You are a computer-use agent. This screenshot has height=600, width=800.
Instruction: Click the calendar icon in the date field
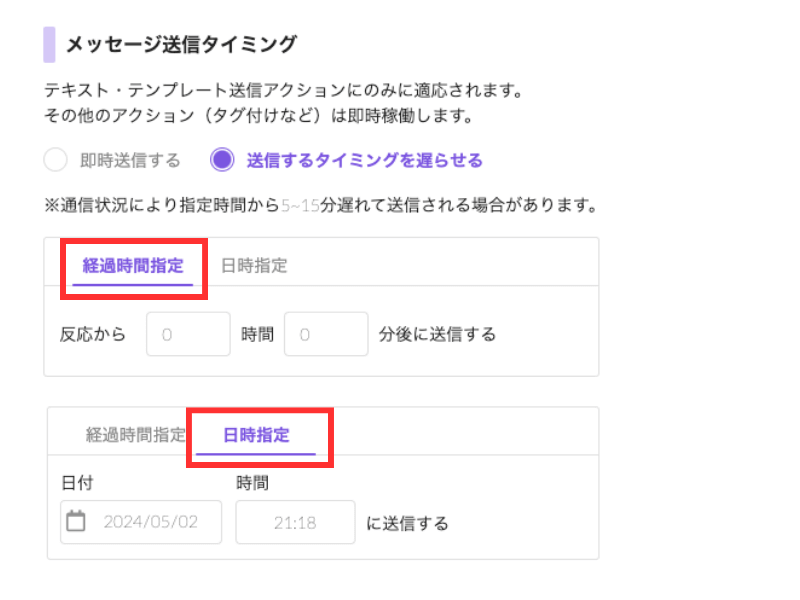76,521
